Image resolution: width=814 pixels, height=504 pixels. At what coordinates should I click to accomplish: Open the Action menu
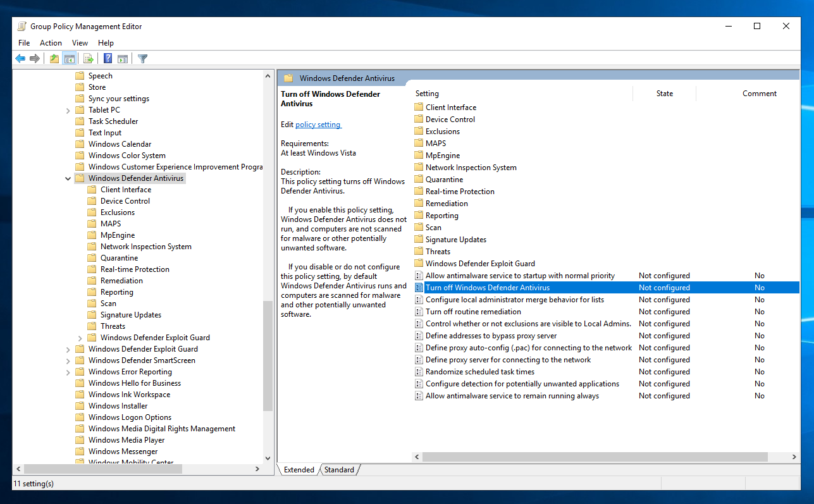pos(51,43)
